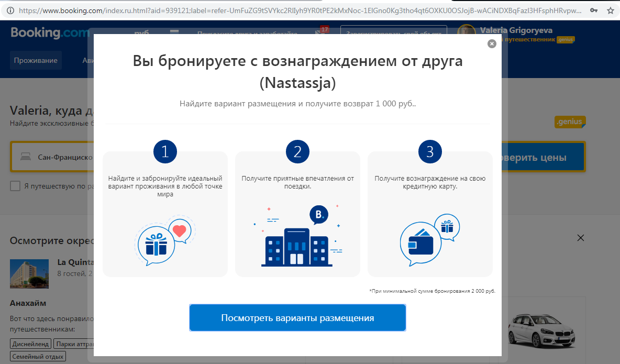This screenshot has width=620, height=364.
Task: Click the car rental image
Action: click(541, 330)
